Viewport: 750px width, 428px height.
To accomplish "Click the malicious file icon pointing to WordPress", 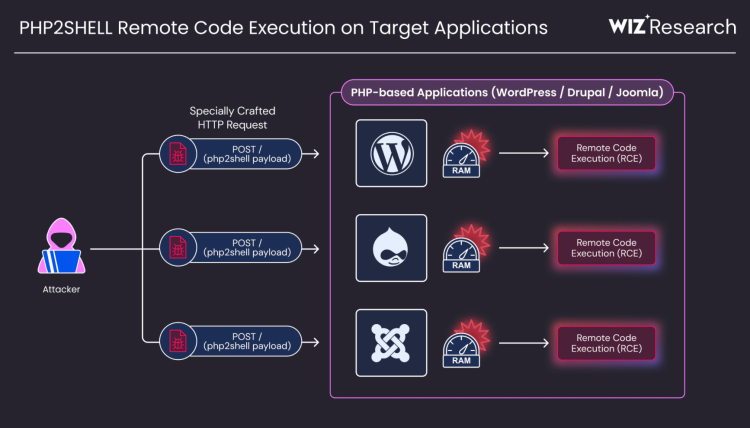I will (178, 154).
